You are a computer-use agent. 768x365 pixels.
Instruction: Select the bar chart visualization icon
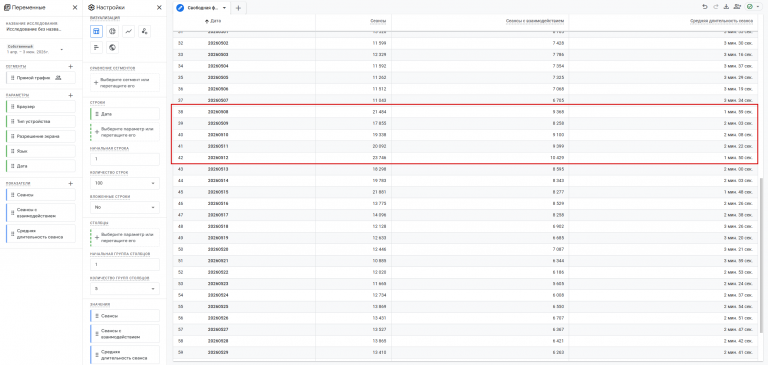[x=96, y=47]
